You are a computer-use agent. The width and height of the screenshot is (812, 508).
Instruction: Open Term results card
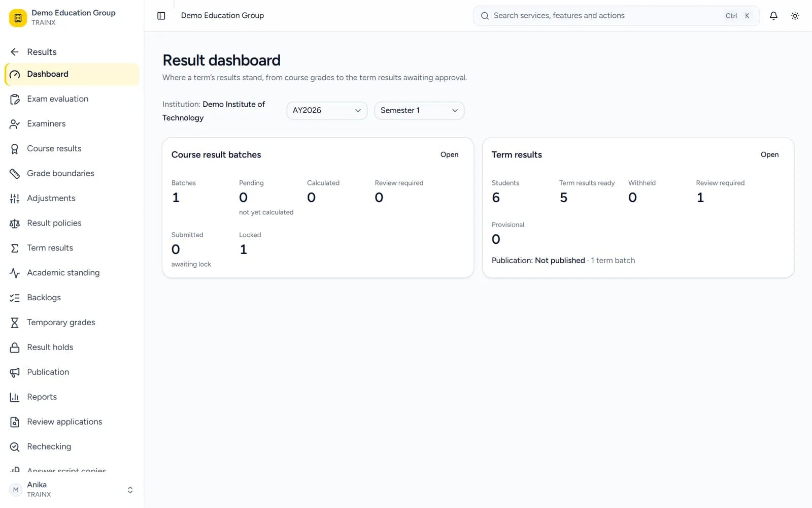click(769, 154)
